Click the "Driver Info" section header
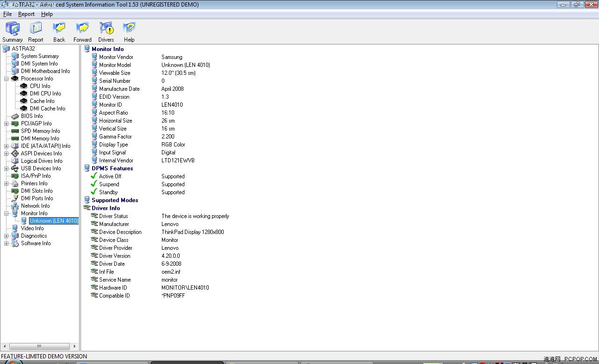Viewport: 599px width, 364px height. point(106,208)
